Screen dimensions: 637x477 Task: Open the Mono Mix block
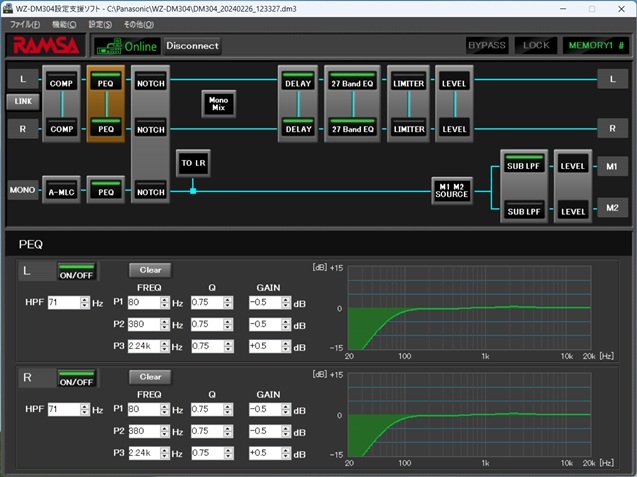217,103
